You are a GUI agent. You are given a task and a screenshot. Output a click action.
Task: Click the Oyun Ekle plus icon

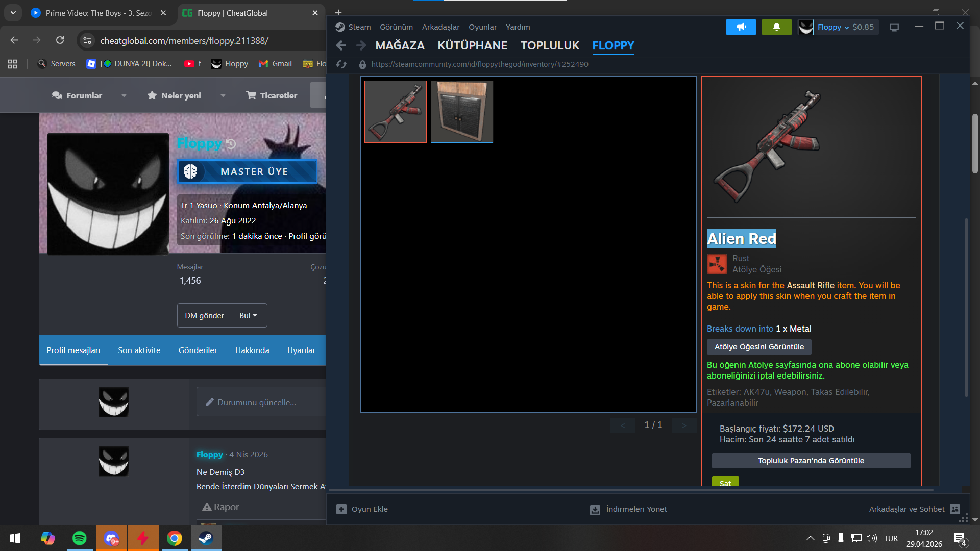(x=341, y=509)
